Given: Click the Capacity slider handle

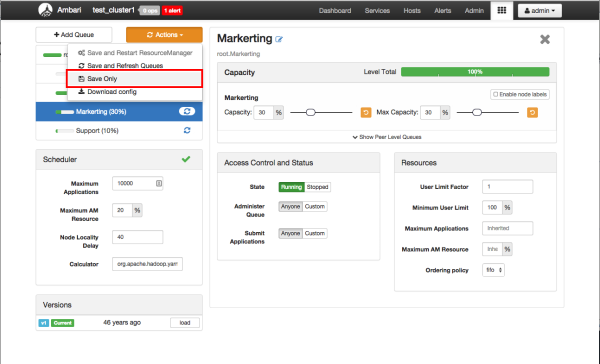Looking at the screenshot, I should [311, 113].
